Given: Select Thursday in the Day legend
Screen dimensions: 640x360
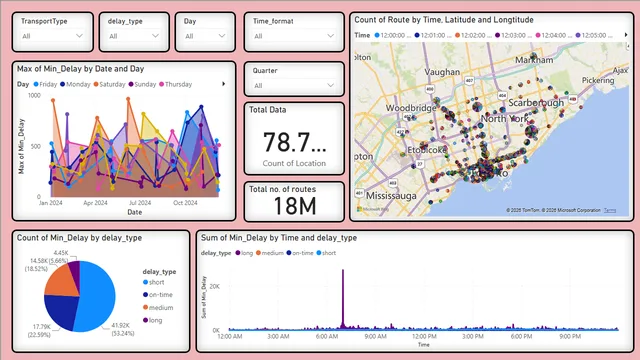Looking at the screenshot, I should [176, 84].
